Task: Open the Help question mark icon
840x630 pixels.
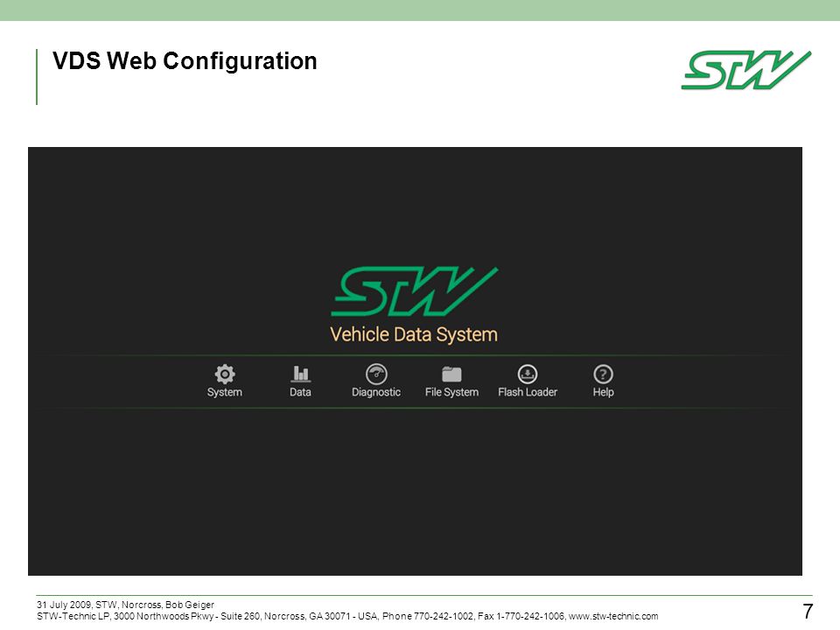Action: click(x=603, y=374)
